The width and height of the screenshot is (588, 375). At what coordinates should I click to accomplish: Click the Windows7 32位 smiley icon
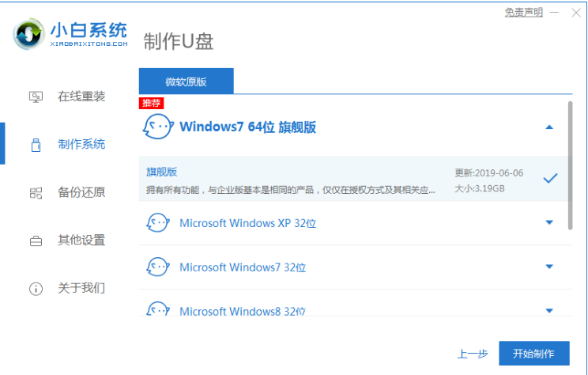pos(157,267)
